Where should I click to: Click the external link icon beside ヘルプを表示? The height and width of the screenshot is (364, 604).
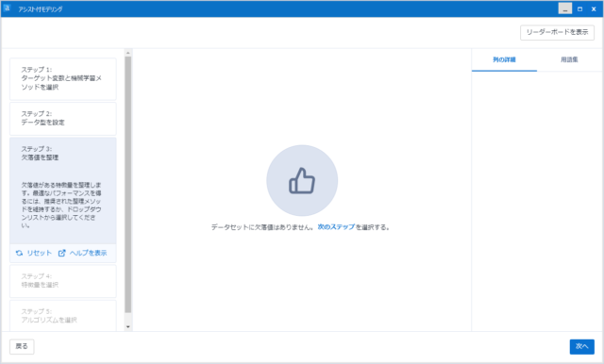tap(61, 253)
